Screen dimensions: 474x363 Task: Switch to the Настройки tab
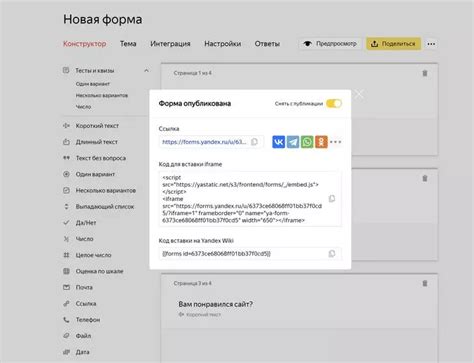tap(223, 44)
